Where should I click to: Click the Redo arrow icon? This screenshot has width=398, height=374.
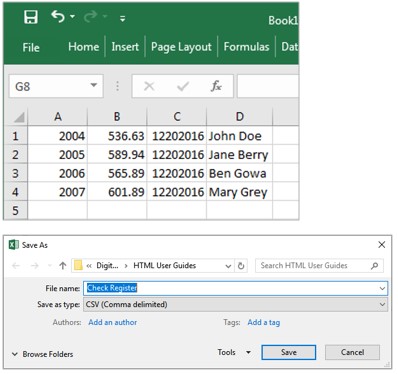(90, 16)
